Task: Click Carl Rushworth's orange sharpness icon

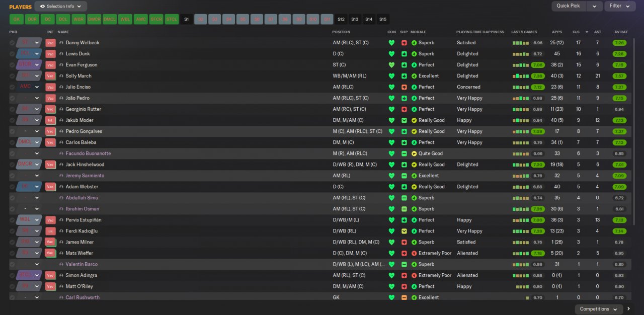Action: tap(404, 297)
